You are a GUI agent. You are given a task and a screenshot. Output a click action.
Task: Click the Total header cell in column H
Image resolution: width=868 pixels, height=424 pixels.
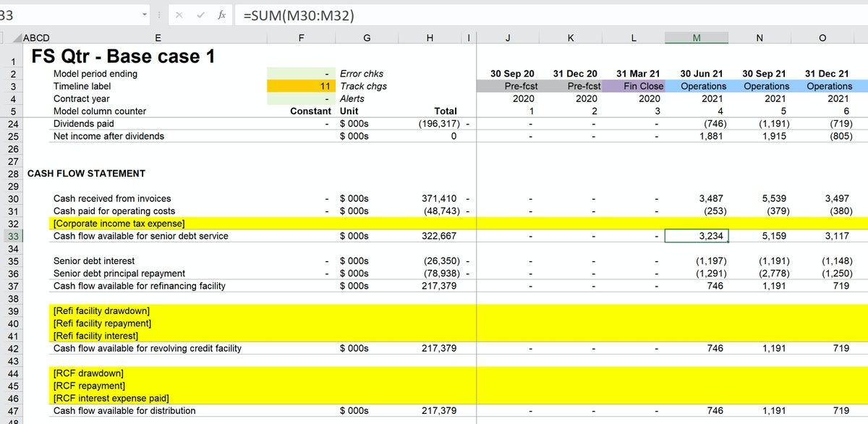click(445, 111)
